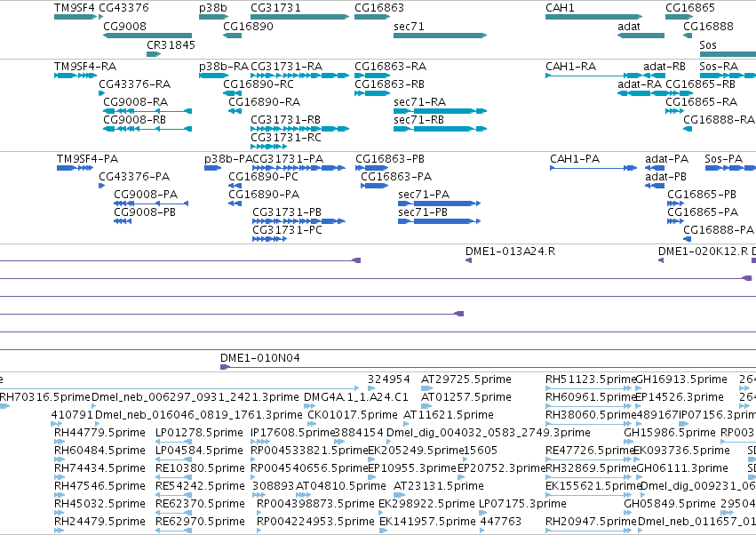The width and height of the screenshot is (756, 535).
Task: Select the sec71 gene bar
Action: click(x=441, y=36)
